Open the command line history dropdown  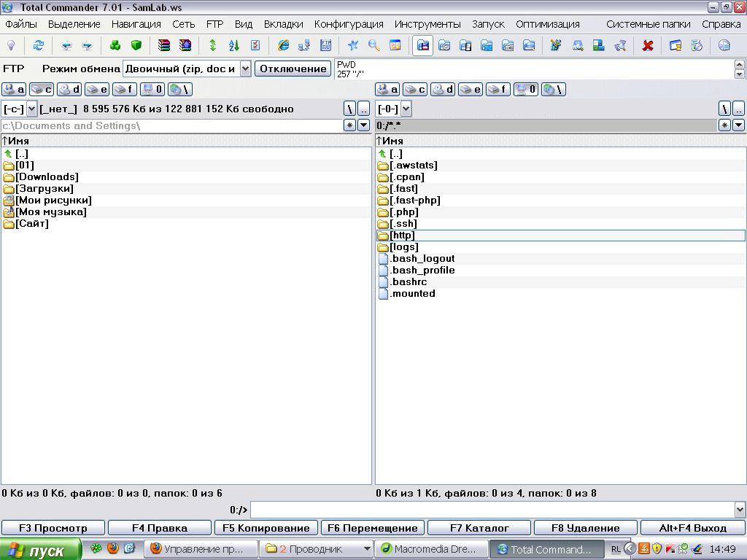[740, 510]
